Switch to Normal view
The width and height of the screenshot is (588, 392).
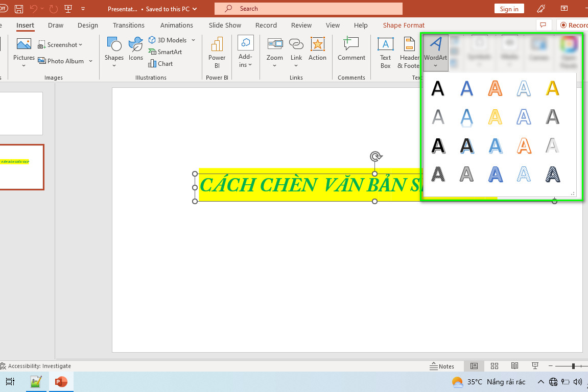(474, 366)
